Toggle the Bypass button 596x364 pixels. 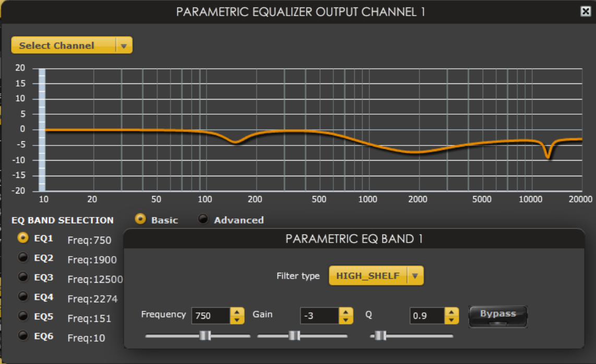498,316
